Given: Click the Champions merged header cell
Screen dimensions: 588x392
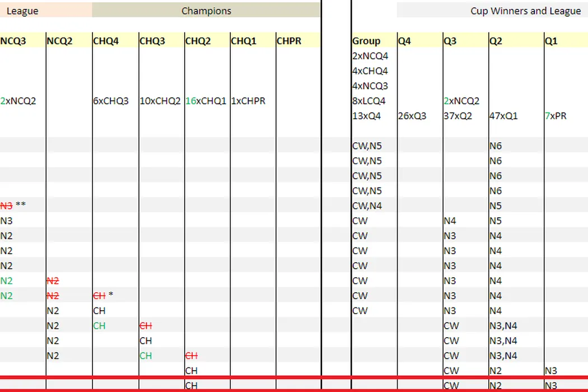Looking at the screenshot, I should 206,11.
